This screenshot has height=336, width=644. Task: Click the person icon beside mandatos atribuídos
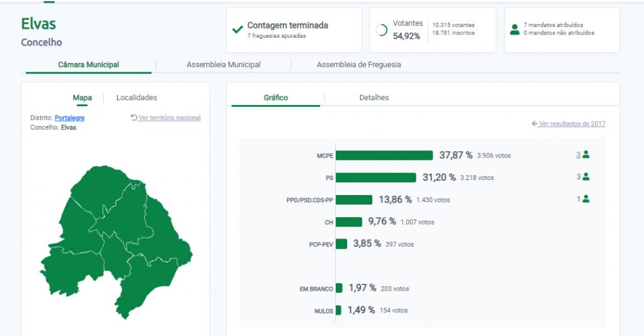coord(514,30)
